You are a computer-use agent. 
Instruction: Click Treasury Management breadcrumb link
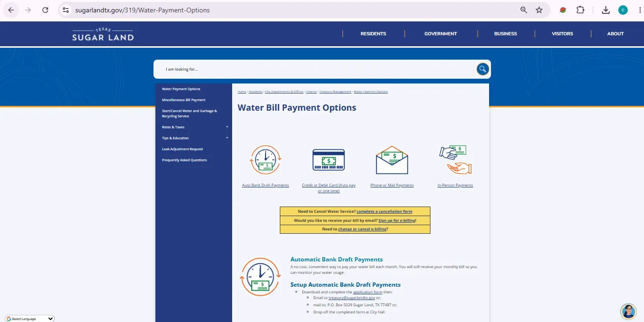(335, 92)
